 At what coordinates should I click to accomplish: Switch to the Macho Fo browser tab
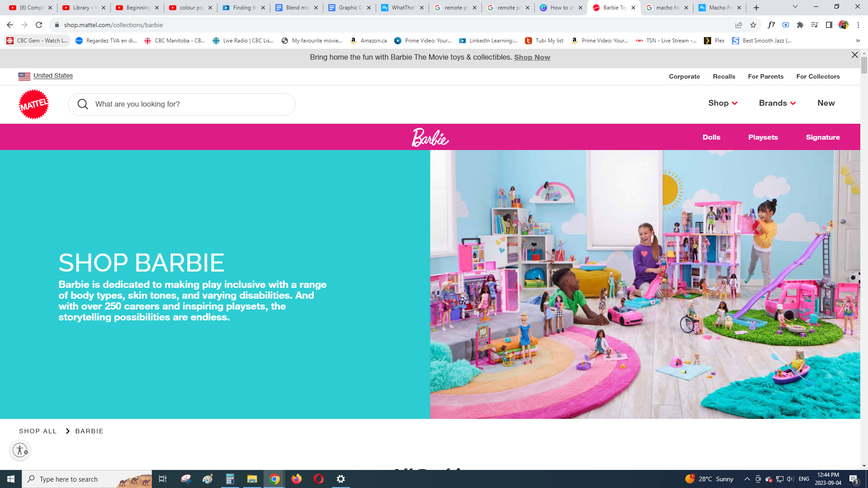(x=719, y=8)
